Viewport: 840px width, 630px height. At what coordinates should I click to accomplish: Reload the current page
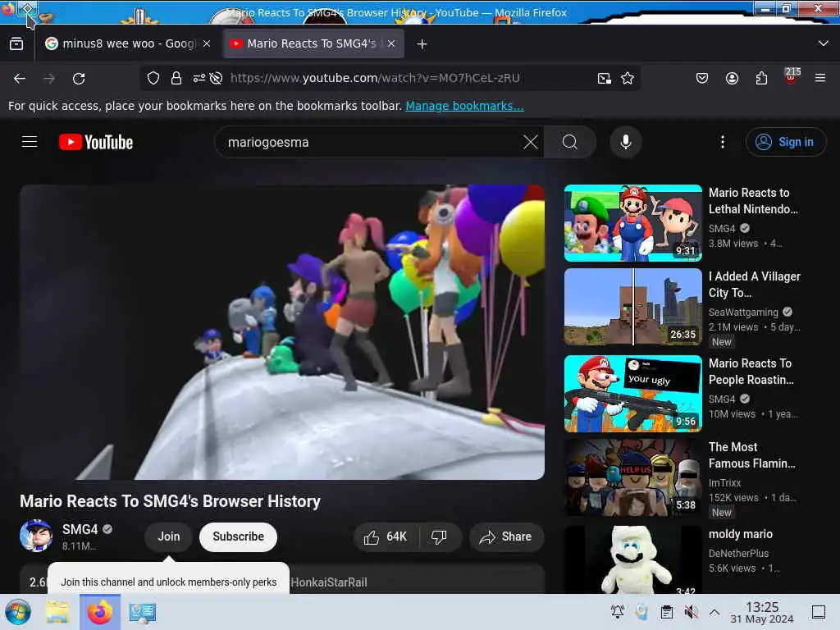79,79
